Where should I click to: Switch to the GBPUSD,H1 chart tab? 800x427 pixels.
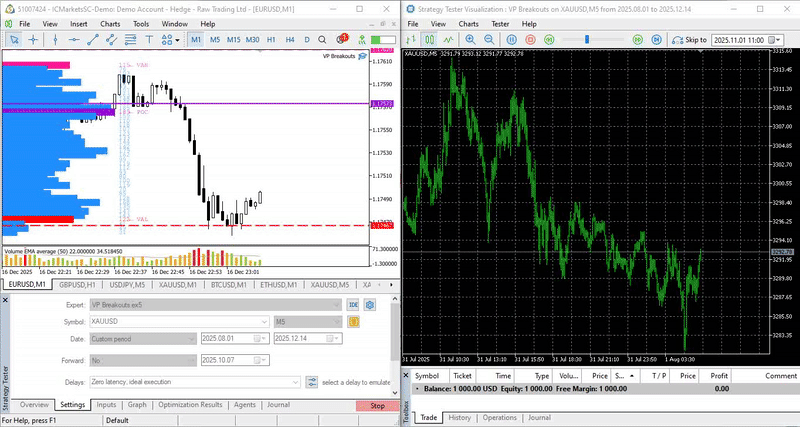77,285
